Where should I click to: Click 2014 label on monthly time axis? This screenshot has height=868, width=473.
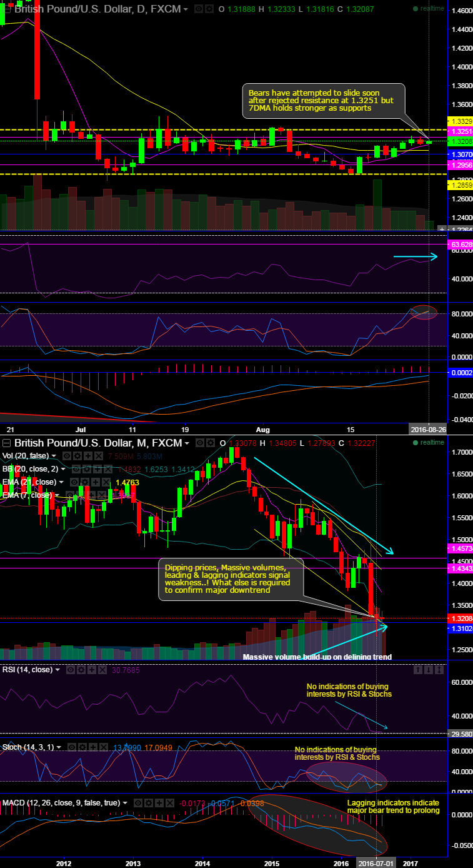(202, 864)
